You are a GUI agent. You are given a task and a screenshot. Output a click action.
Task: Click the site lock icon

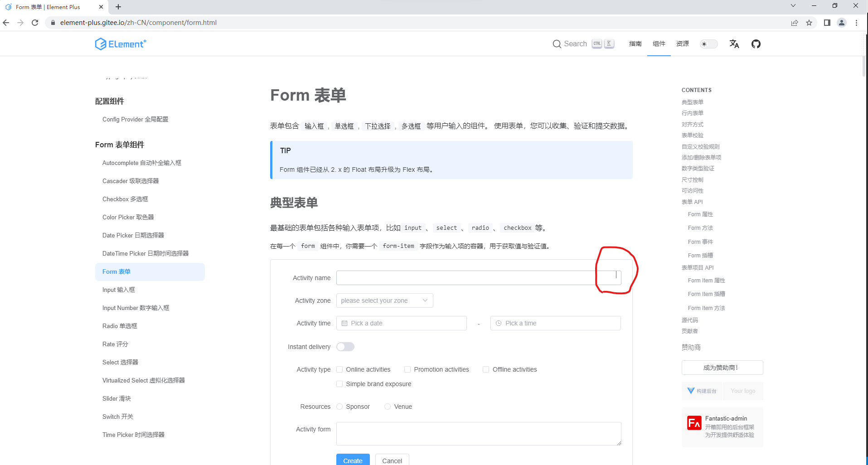coord(53,23)
